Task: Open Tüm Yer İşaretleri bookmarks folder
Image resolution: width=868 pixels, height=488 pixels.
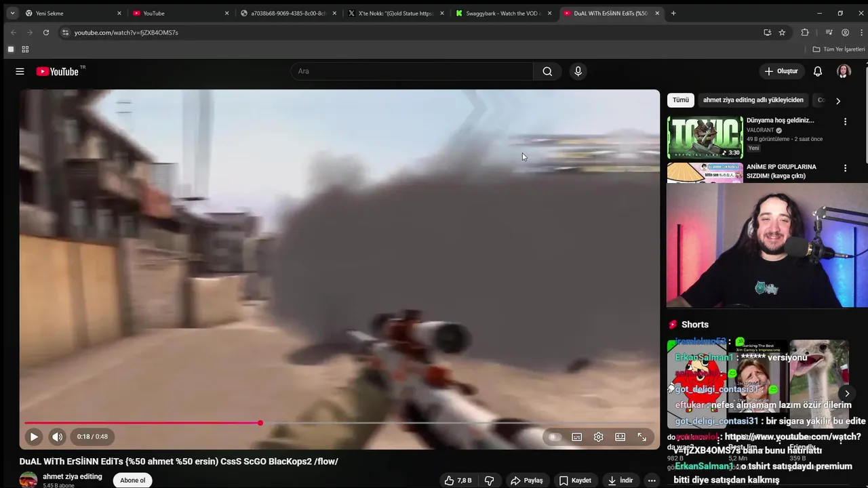Action: [x=839, y=49]
